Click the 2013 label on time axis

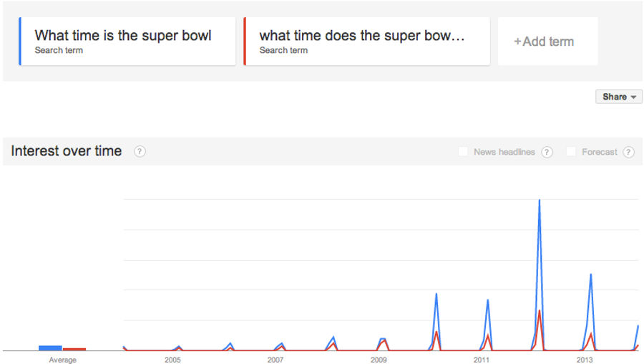(584, 360)
